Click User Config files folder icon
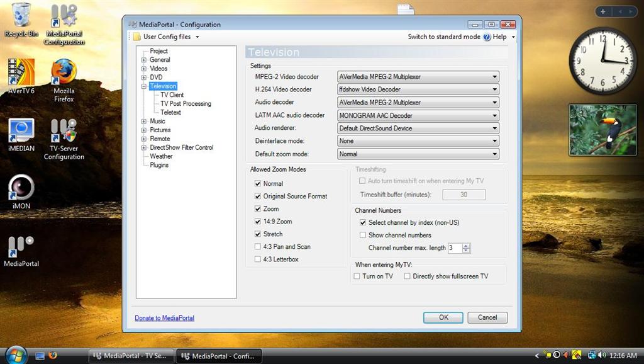The width and height of the screenshot is (644, 364). [x=136, y=37]
